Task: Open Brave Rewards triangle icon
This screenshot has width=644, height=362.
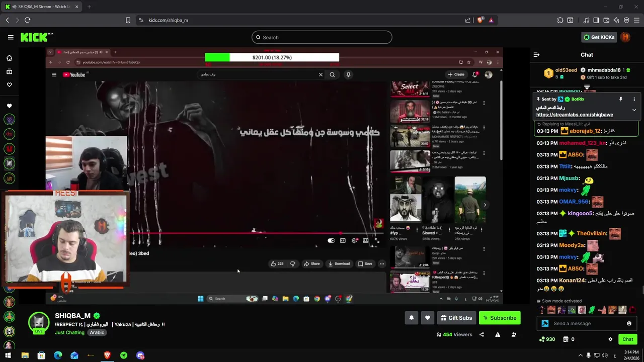Action: pyautogui.click(x=491, y=20)
